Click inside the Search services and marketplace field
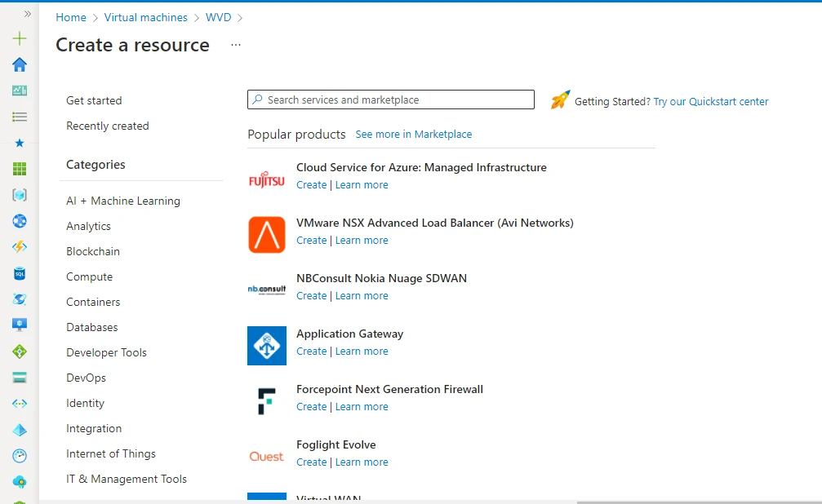The image size is (822, 504). point(392,99)
